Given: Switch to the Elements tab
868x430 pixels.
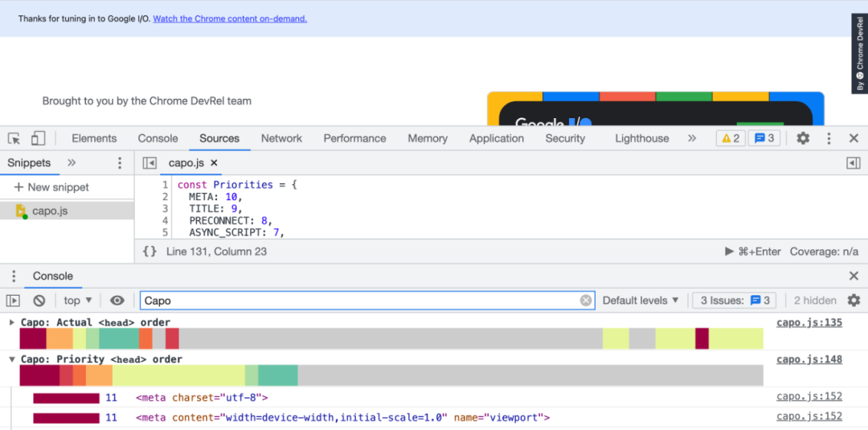Looking at the screenshot, I should [94, 138].
